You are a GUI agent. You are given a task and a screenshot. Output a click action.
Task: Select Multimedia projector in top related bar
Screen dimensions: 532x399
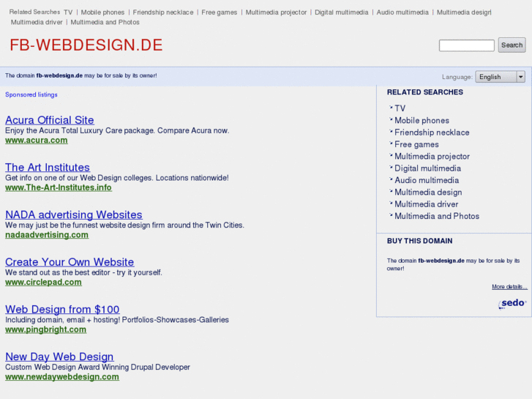point(276,12)
